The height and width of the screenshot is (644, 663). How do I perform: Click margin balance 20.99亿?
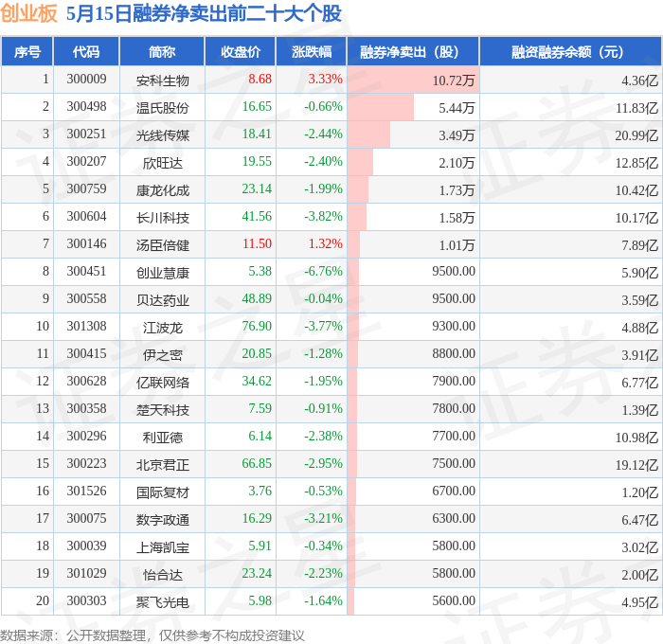pyautogui.click(x=636, y=135)
